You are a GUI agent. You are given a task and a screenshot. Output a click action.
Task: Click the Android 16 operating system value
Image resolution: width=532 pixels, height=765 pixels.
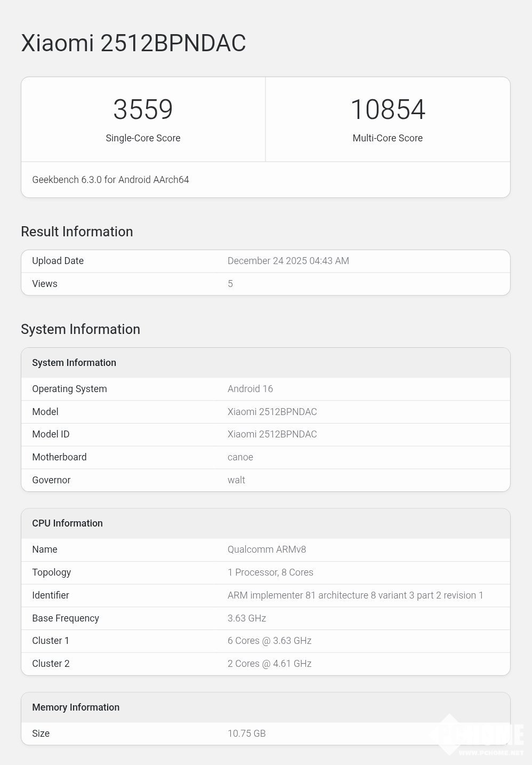[250, 389]
